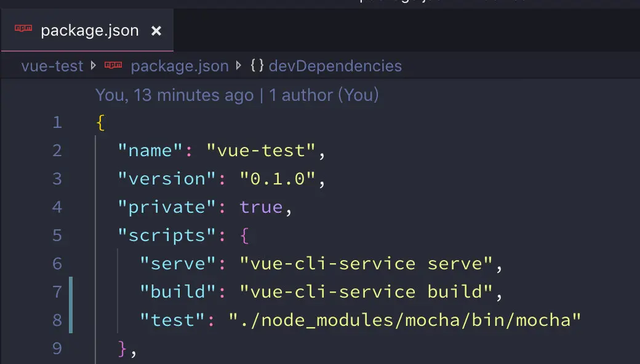Click the "vue-cli-service serve" string value

point(367,264)
